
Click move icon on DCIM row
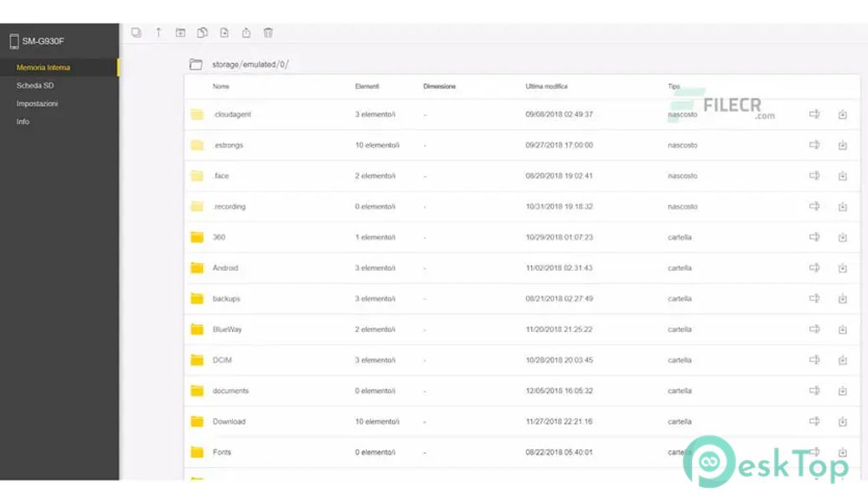(x=814, y=360)
